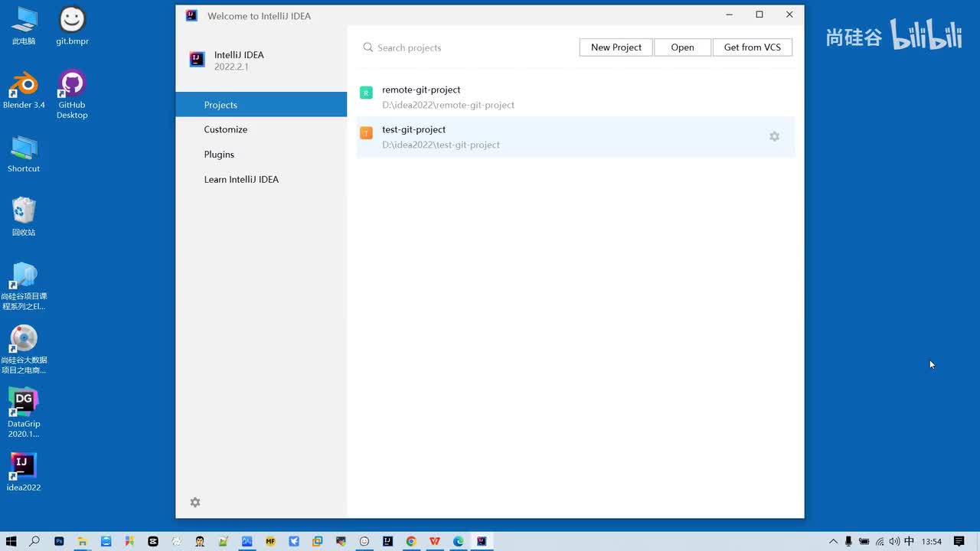Click the Open button
The height and width of the screenshot is (551, 980).
point(682,47)
